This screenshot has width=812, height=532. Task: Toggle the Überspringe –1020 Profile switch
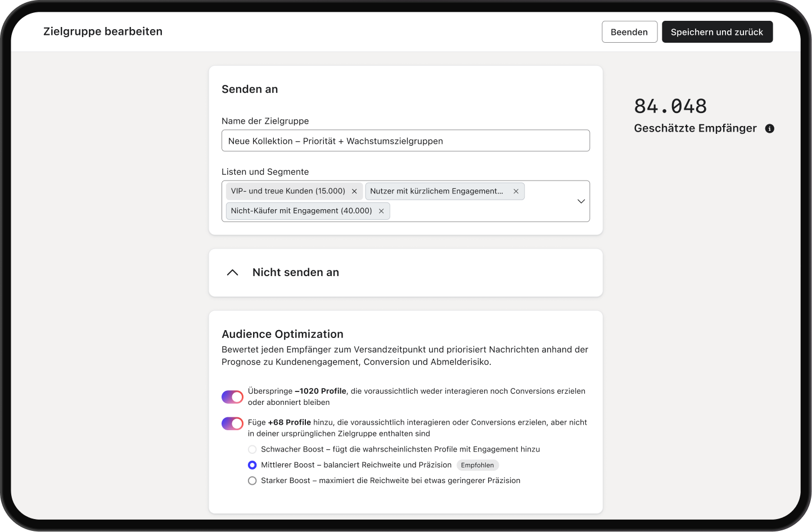tap(232, 397)
